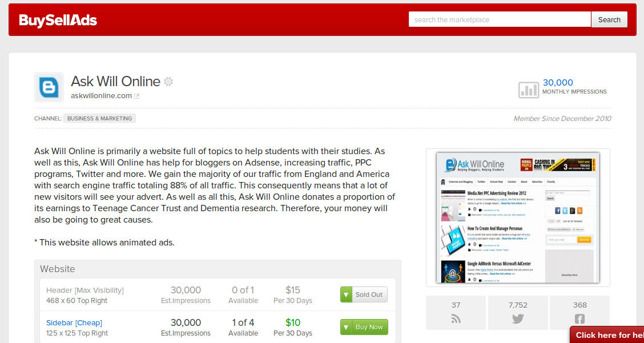Click the monthly impressions bar chart icon
The image size is (644, 343).
point(528,90)
